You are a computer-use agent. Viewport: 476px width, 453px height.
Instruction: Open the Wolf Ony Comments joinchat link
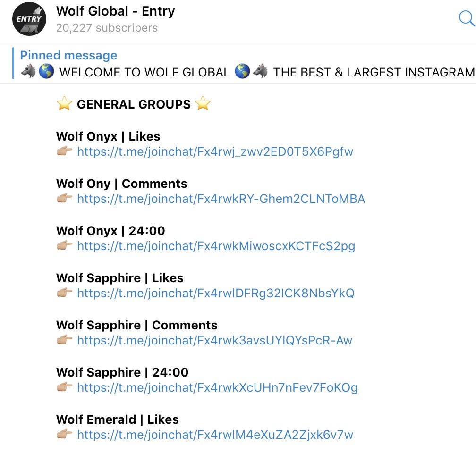(221, 199)
